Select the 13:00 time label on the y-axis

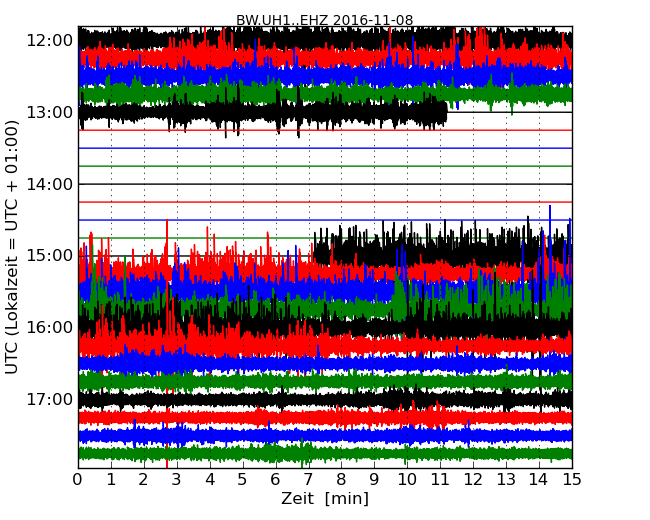[x=50, y=112]
